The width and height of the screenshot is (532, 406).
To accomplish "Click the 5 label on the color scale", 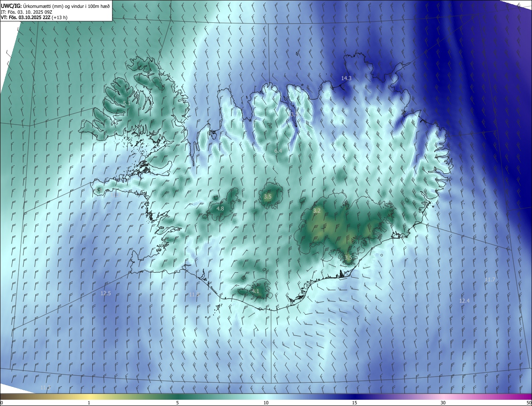I will (x=177, y=403).
